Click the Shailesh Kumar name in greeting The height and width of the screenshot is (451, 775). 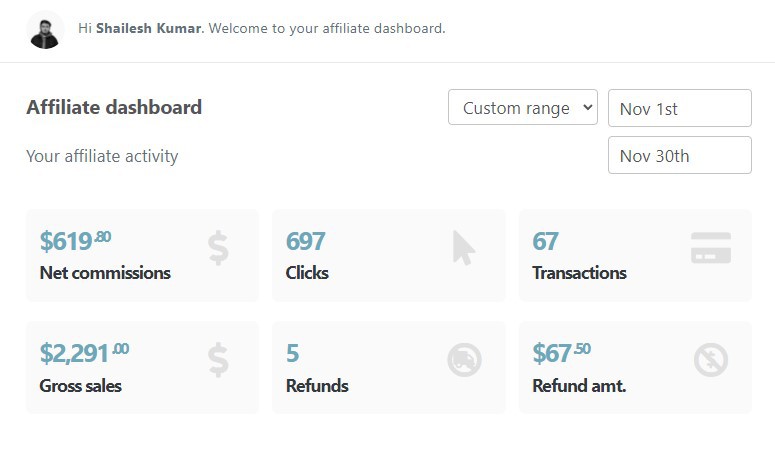[149, 29]
